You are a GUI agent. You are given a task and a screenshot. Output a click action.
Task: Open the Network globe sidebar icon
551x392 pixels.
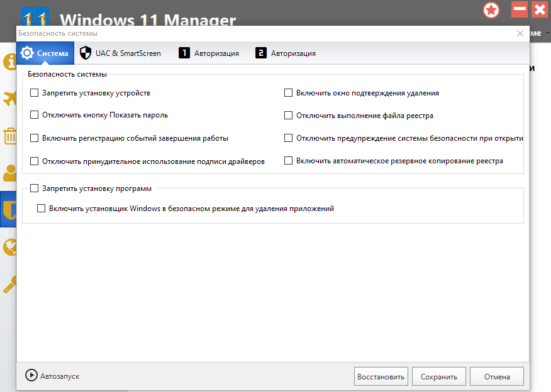pos(10,248)
